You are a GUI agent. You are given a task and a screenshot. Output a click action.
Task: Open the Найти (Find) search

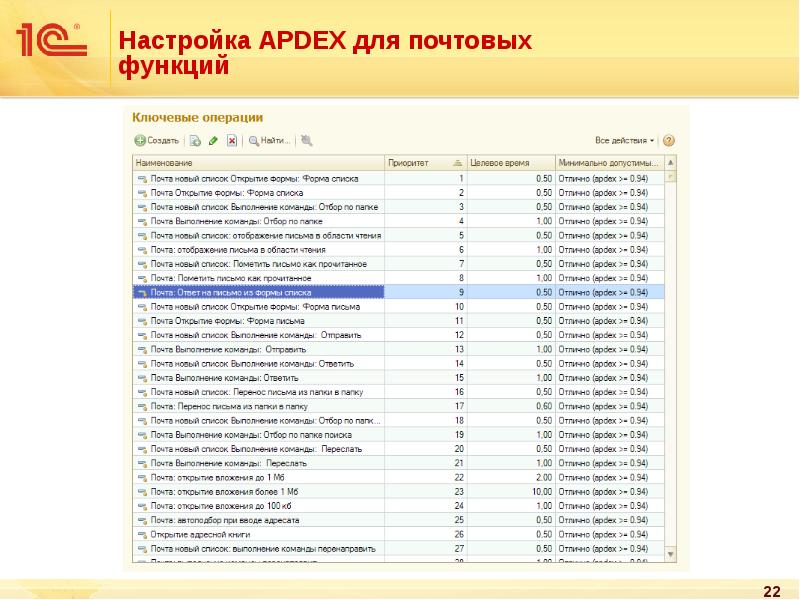point(269,141)
